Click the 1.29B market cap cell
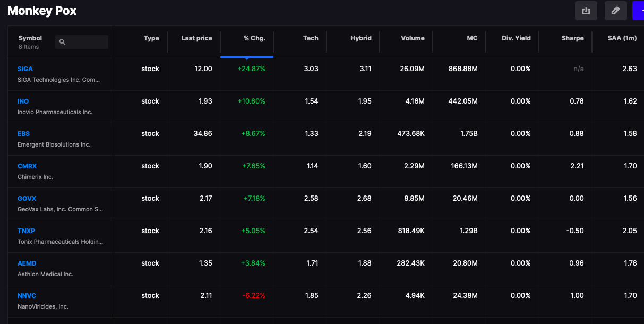The height and width of the screenshot is (324, 644). [468, 231]
